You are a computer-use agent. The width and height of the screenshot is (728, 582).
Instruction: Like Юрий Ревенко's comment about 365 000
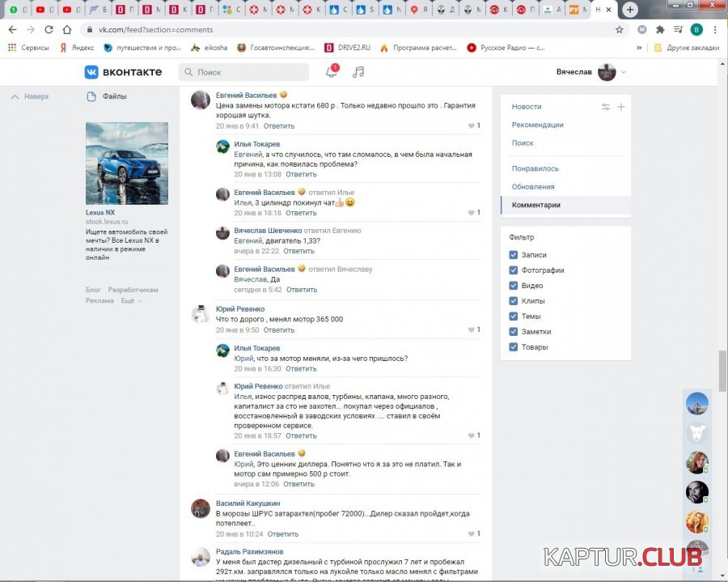(473, 330)
